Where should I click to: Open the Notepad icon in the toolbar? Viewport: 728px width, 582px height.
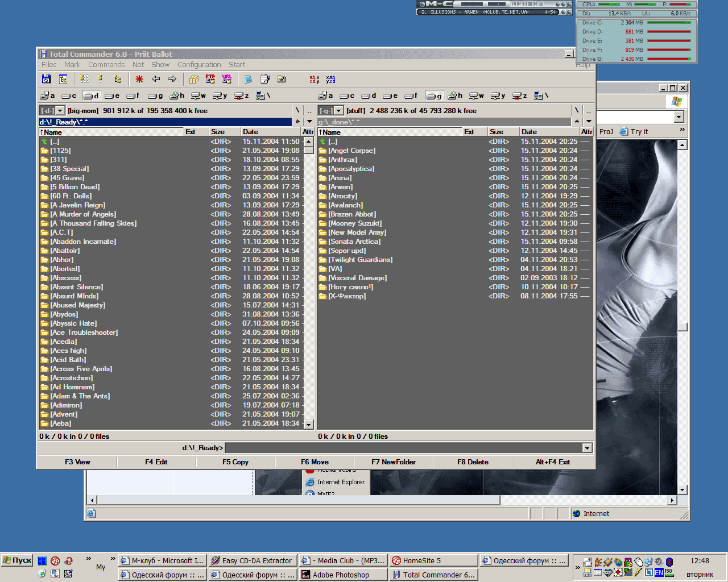pyautogui.click(x=264, y=79)
